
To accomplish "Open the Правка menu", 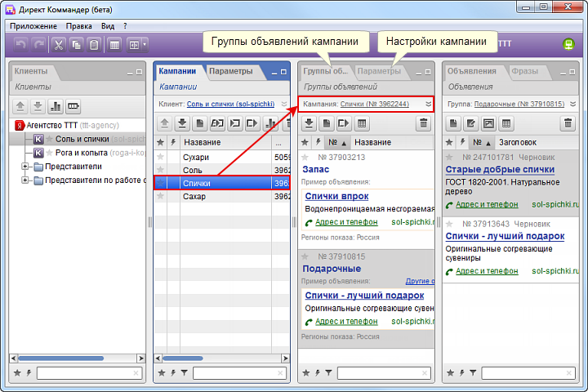I will [x=78, y=26].
